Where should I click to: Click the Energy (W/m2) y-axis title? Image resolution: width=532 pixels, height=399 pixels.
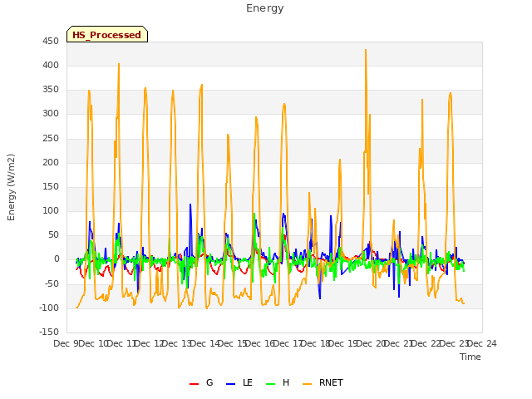[11, 187]
